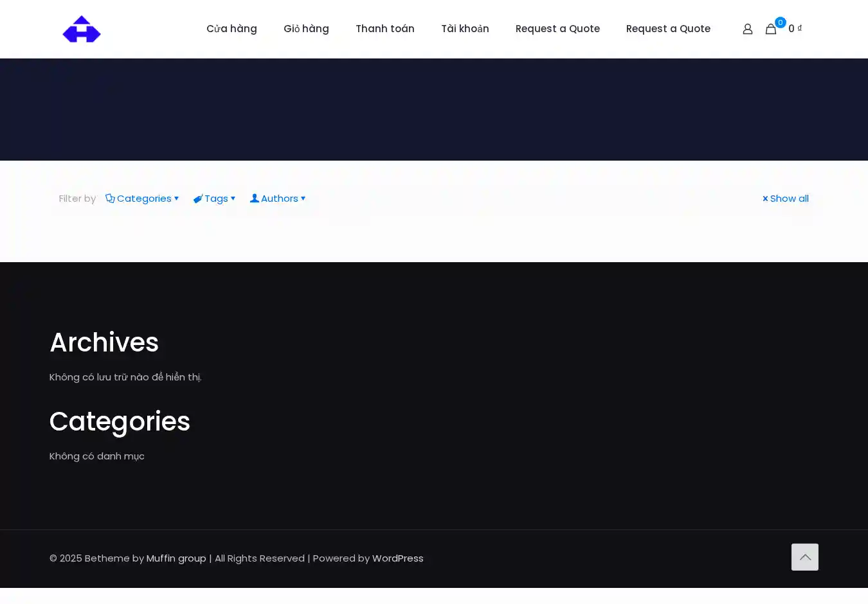Click the tag icon beside Tags
Screen dimensions: 868x604
[198, 199]
